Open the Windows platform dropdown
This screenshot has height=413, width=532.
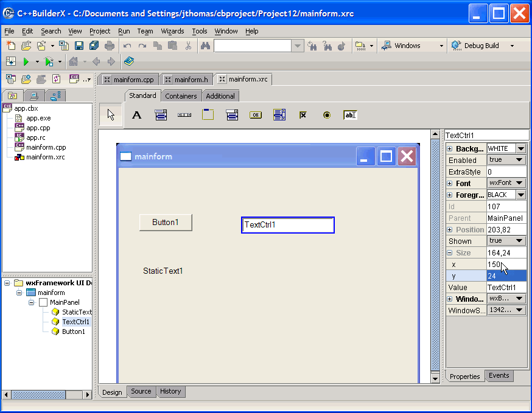point(441,46)
